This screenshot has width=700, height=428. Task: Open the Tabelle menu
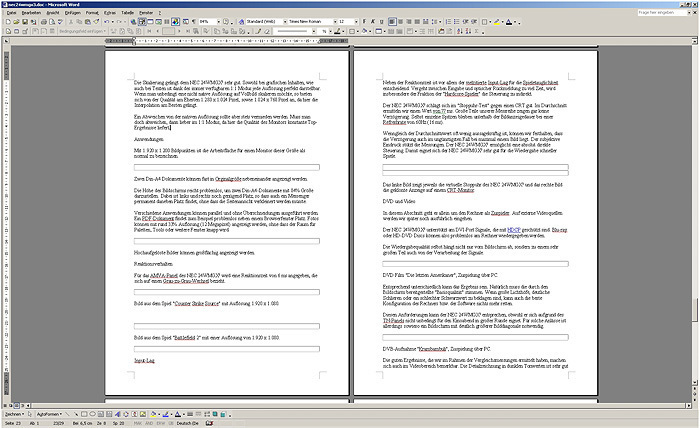(x=128, y=13)
